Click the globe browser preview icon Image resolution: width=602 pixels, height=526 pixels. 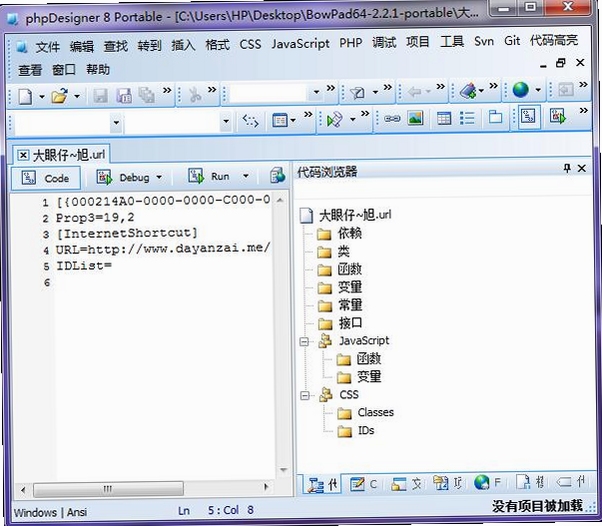coord(521,90)
